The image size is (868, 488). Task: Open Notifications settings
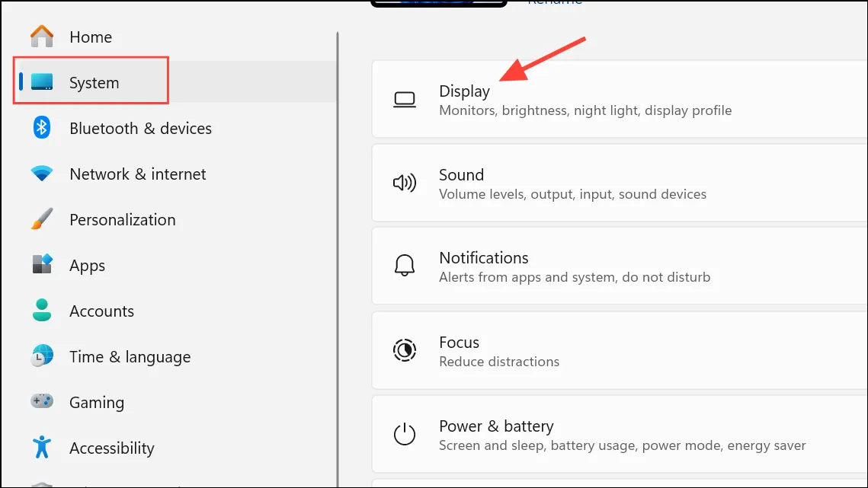coord(620,266)
